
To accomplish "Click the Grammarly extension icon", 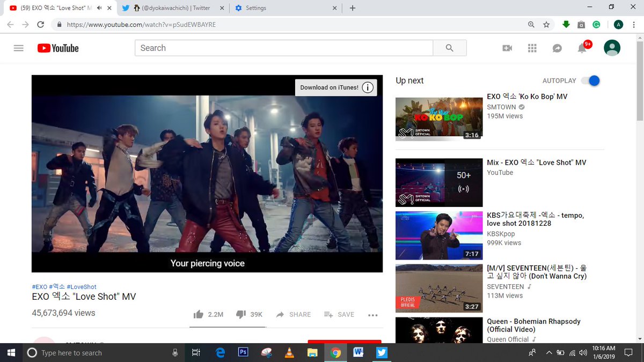I will 596,25.
